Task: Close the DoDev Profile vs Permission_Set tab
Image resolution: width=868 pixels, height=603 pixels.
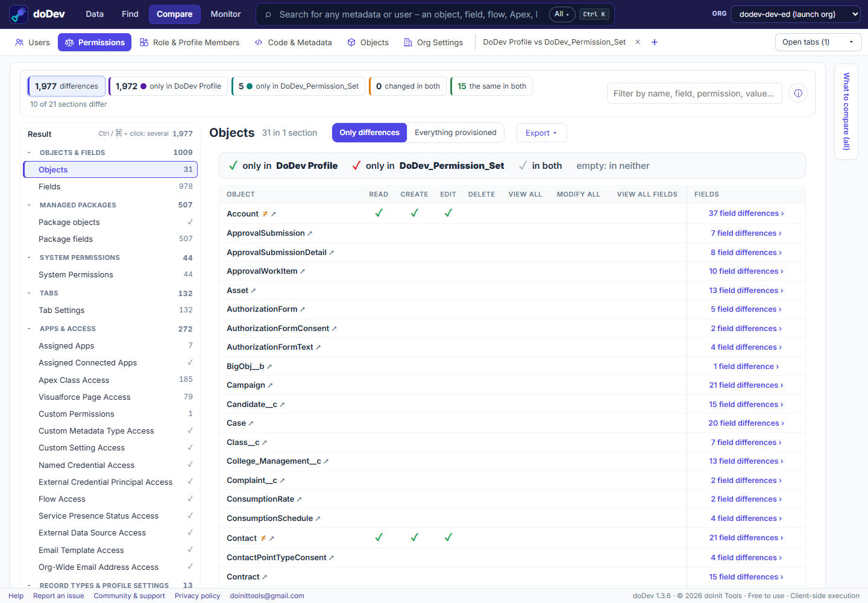Action: pos(638,42)
